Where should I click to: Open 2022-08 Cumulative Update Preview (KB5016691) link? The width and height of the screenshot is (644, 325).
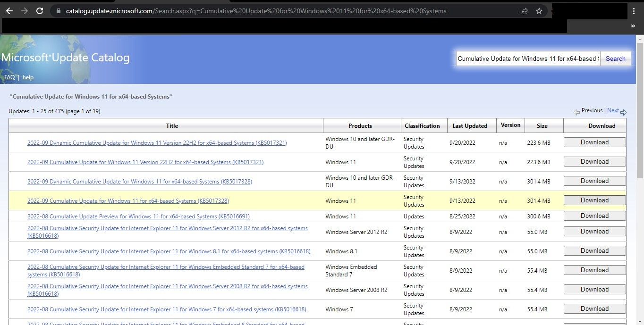click(x=139, y=217)
